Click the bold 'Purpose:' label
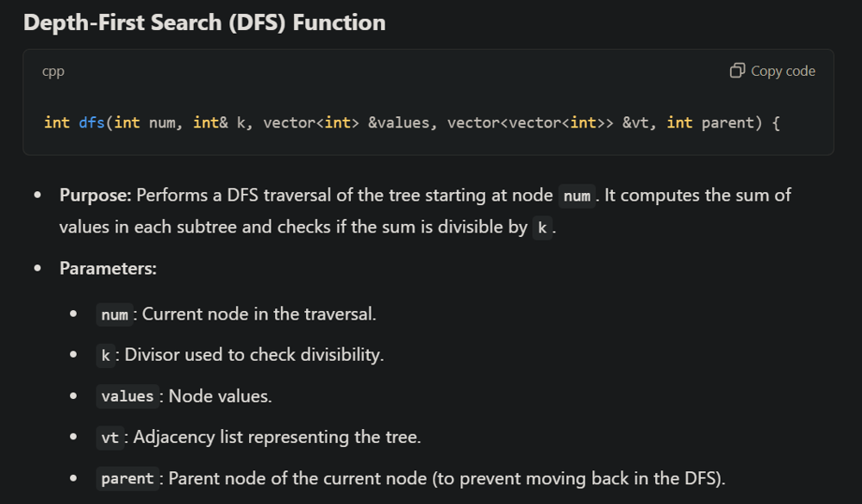Viewport: 862px width, 504px height. coord(95,196)
